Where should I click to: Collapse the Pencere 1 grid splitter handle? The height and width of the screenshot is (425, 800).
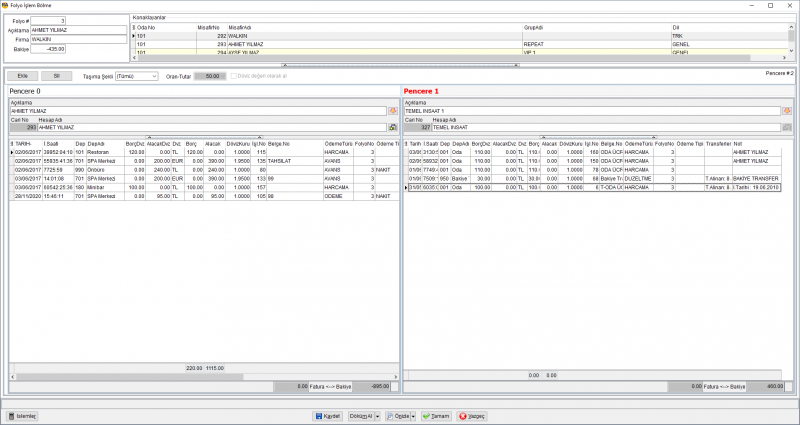pyautogui.click(x=599, y=137)
